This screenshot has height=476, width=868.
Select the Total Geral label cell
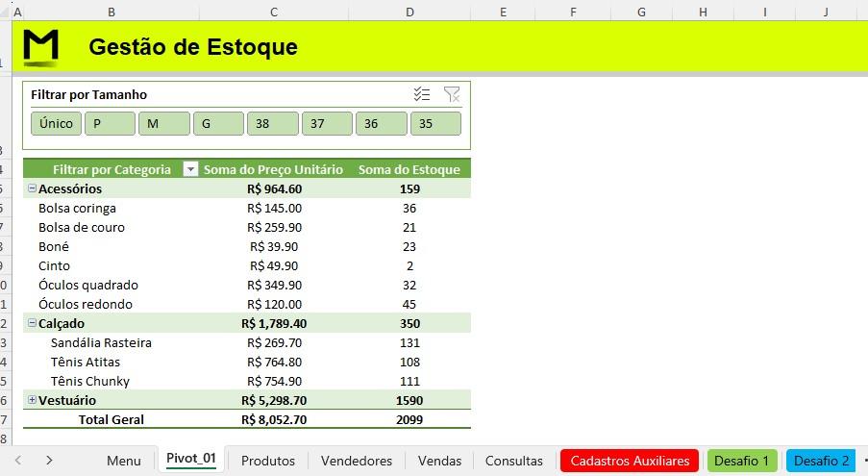pos(112,419)
